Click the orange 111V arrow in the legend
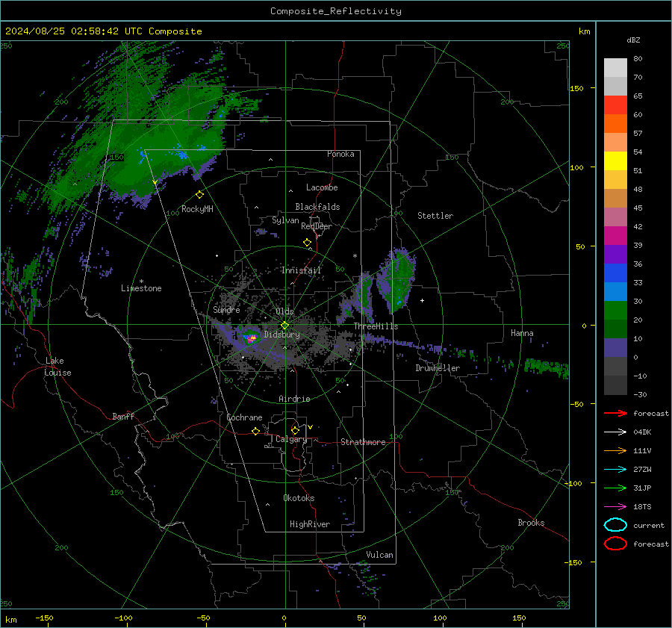672x628 pixels. pos(615,450)
